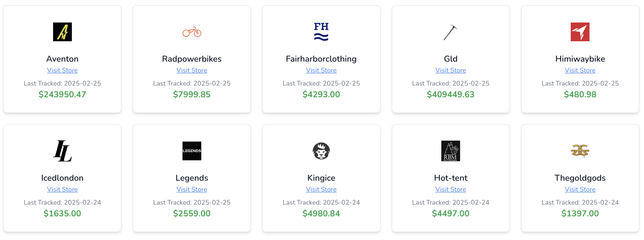This screenshot has height=240, width=644.
Task: Click the Thegoldgods gold emblem logo
Action: click(x=580, y=151)
